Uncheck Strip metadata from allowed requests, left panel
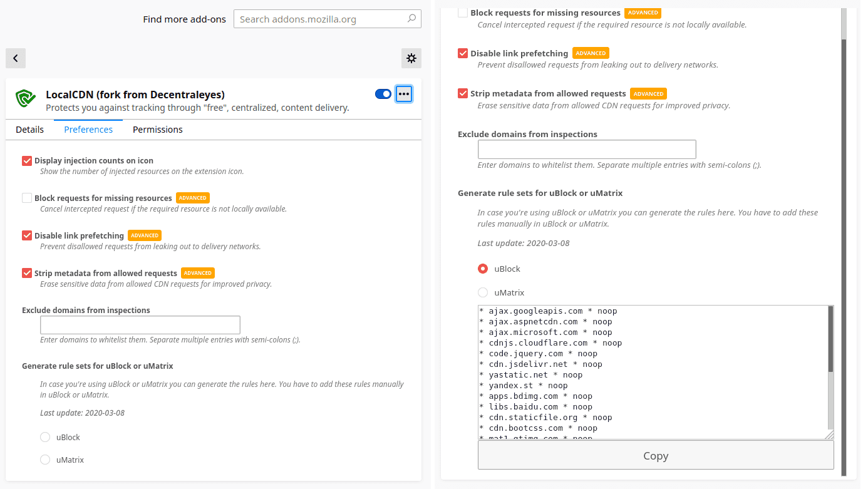The width and height of the screenshot is (868, 489). [x=27, y=273]
